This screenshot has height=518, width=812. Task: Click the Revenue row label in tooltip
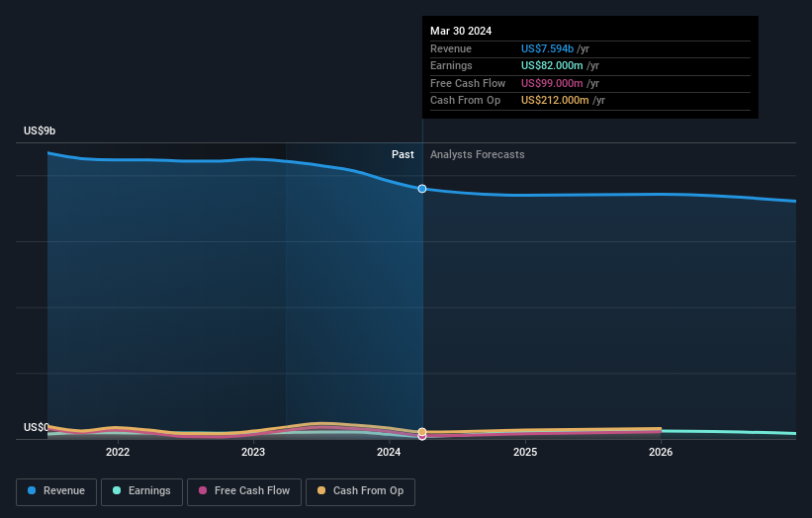[451, 48]
